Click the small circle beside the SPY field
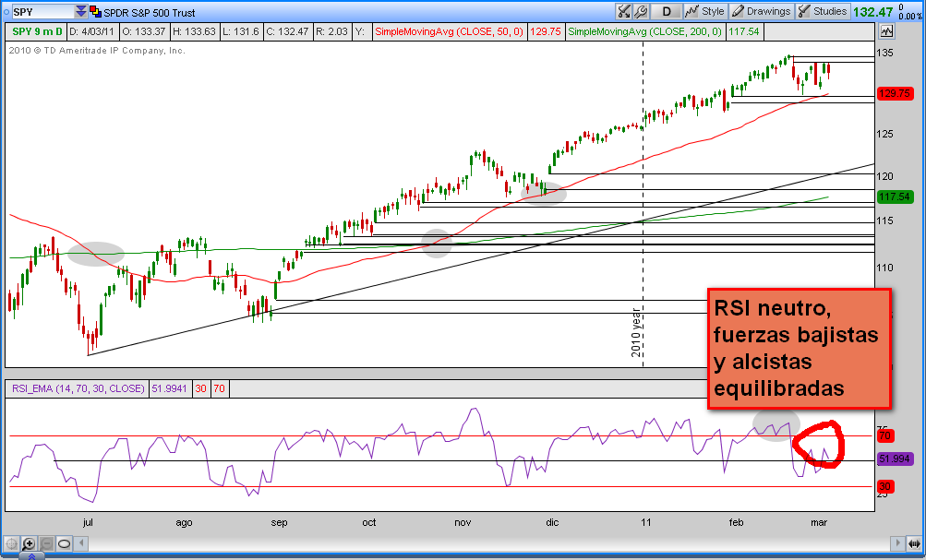The image size is (926, 560). [6, 12]
